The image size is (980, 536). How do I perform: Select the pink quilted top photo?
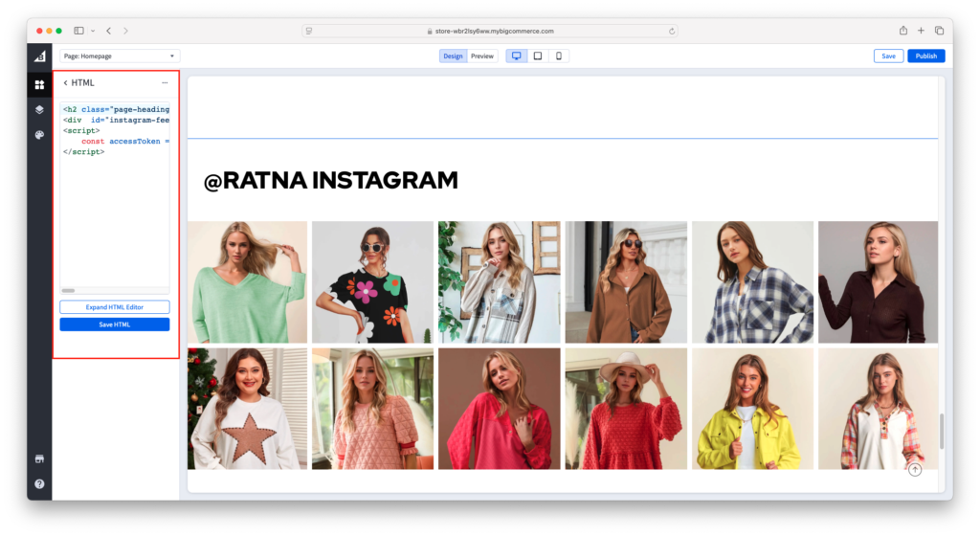372,409
